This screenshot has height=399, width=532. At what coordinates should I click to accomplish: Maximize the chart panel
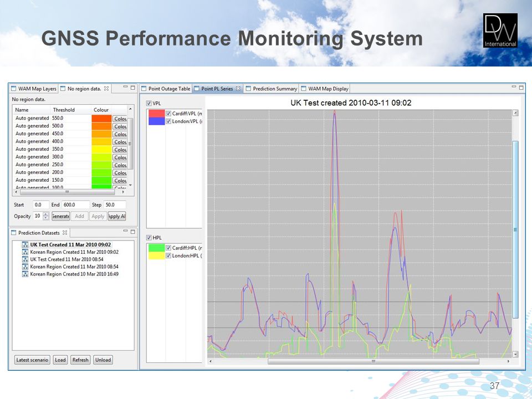[x=521, y=88]
